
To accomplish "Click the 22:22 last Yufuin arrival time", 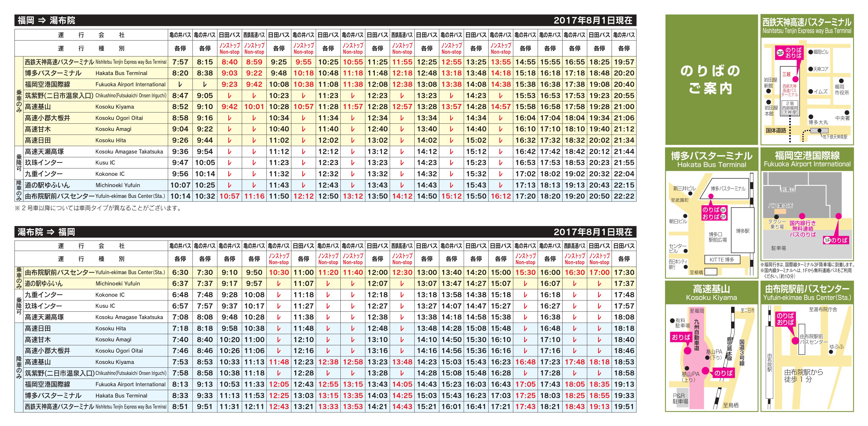I will click(x=624, y=196).
